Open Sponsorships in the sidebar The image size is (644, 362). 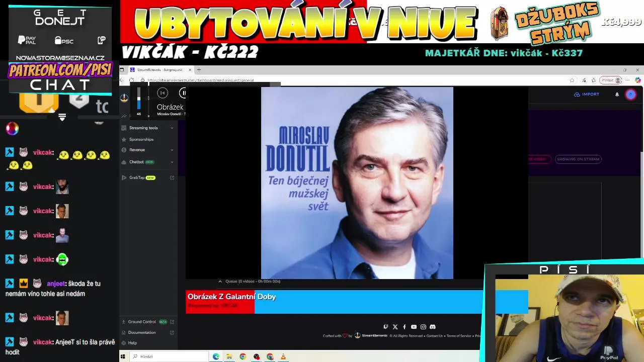point(141,139)
